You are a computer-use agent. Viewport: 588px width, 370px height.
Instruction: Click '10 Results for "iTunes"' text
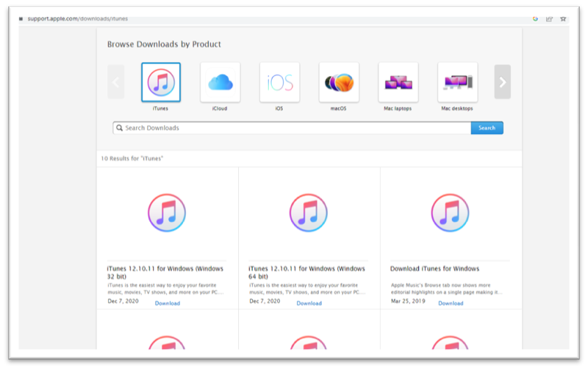[x=132, y=158]
